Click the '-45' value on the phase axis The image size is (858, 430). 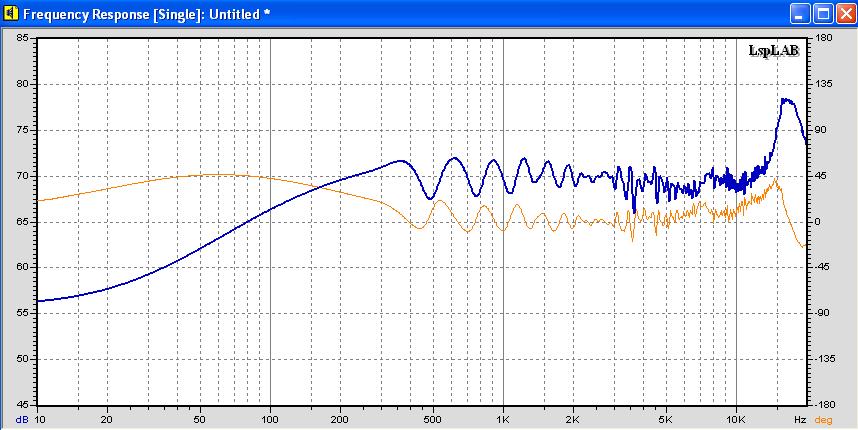(x=822, y=268)
